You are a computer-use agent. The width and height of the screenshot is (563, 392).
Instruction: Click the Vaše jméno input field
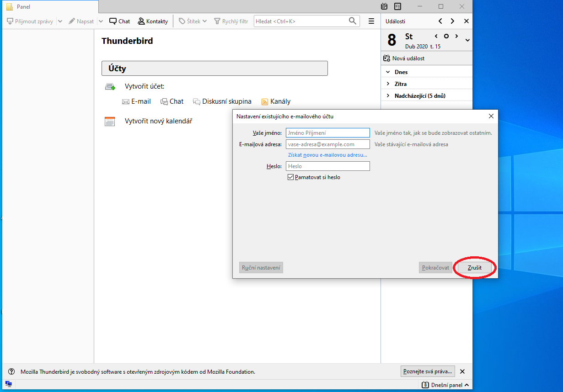[327, 133]
